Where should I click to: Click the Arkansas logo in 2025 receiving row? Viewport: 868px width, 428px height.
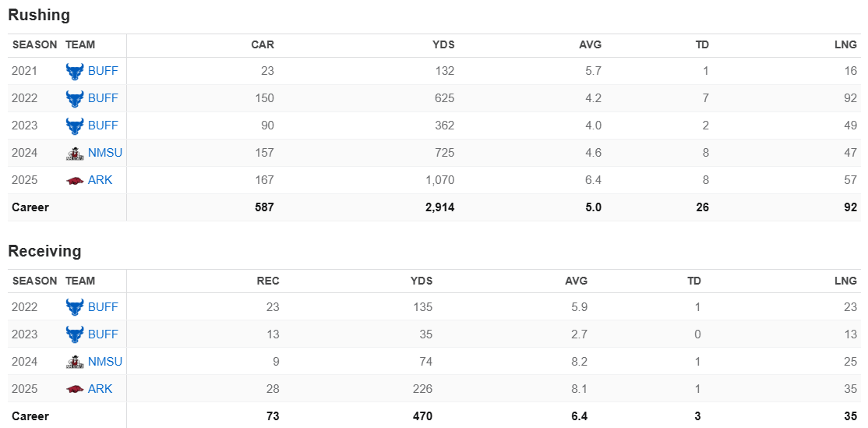(x=75, y=389)
